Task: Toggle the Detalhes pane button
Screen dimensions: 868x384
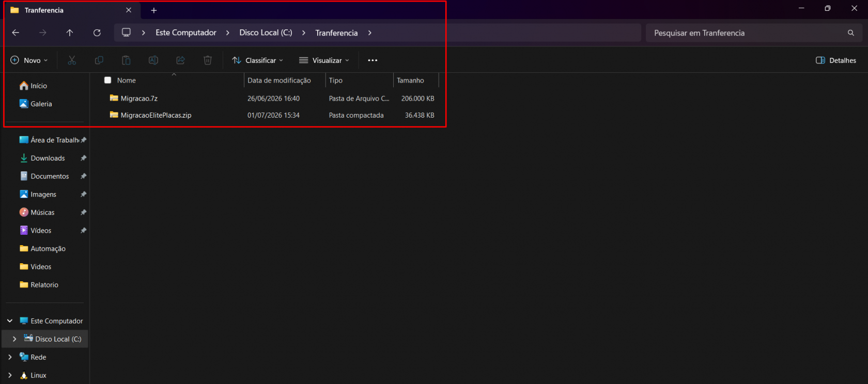Action: coord(836,60)
